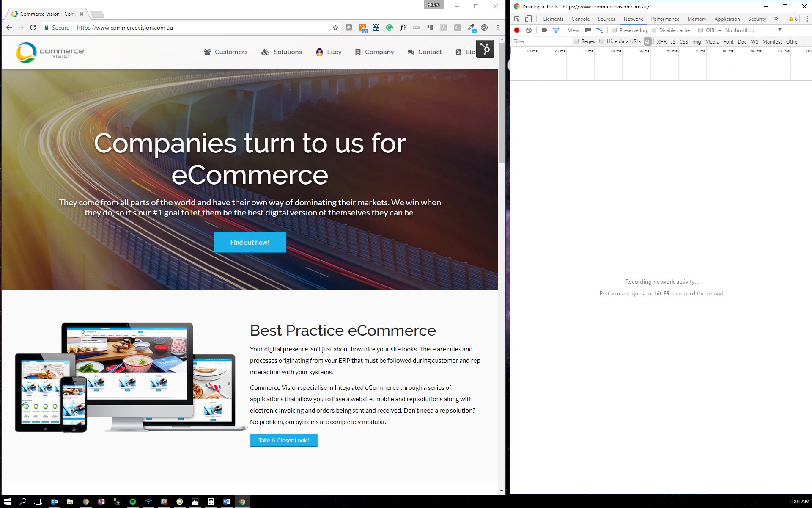Switch to large request rows view
Image resolution: width=812 pixels, height=508 pixels.
pyautogui.click(x=588, y=30)
